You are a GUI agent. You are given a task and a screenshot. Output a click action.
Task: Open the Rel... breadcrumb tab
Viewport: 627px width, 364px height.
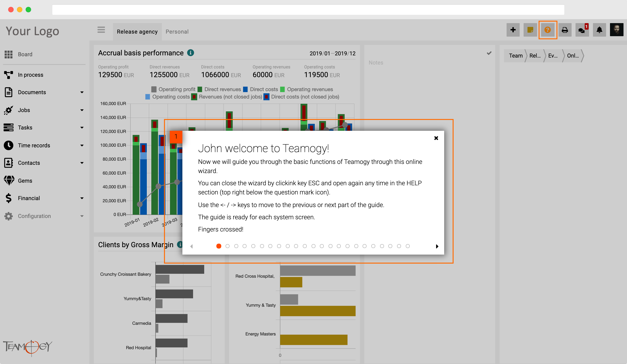(x=535, y=55)
